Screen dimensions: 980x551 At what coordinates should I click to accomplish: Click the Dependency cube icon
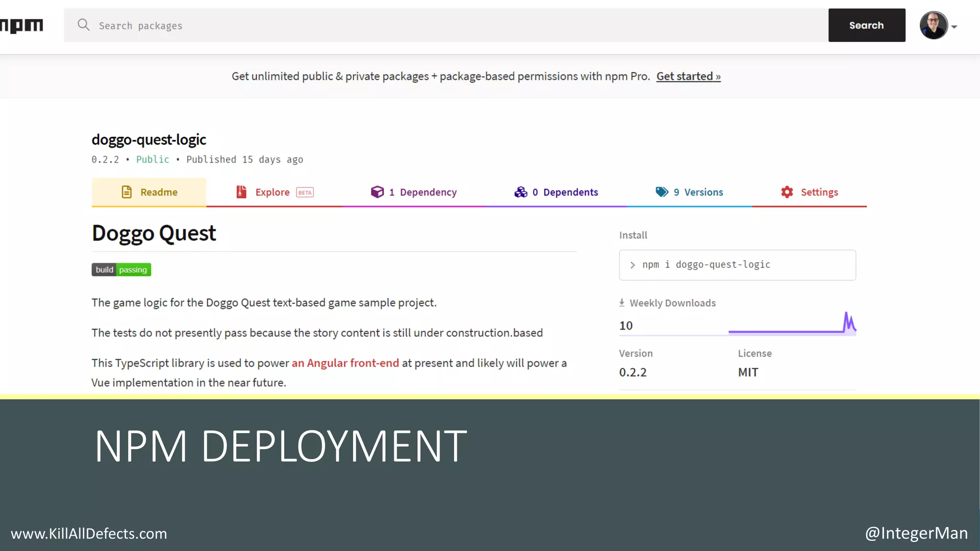point(377,192)
